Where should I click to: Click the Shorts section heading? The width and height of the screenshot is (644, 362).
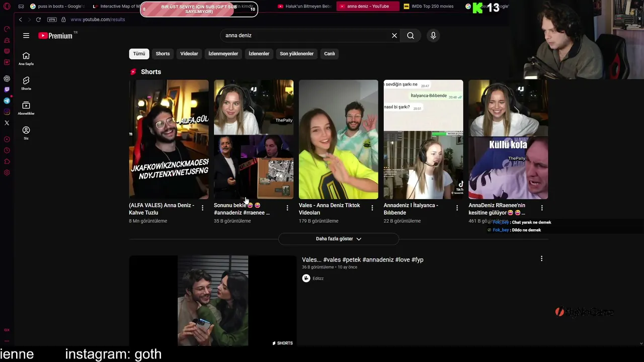tap(151, 72)
